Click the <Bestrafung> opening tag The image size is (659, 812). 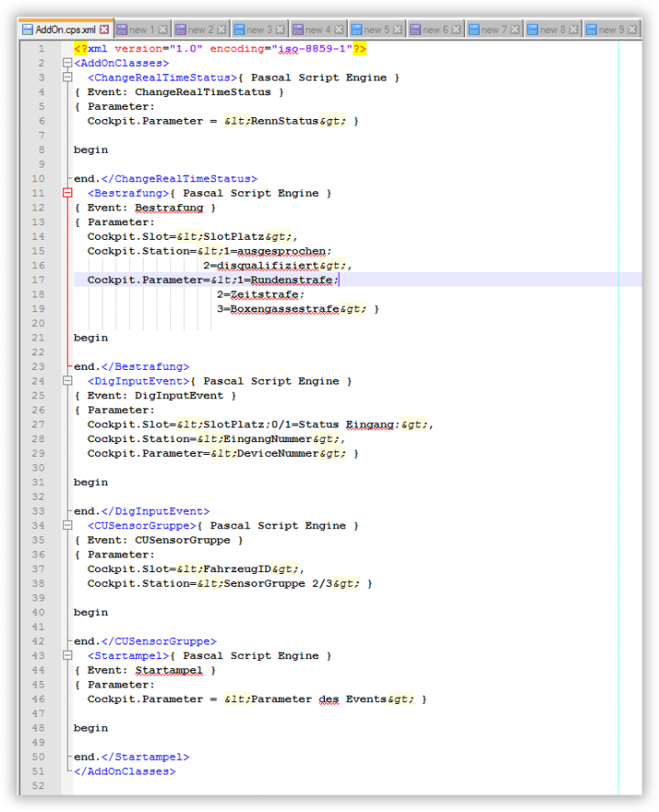coord(128,193)
